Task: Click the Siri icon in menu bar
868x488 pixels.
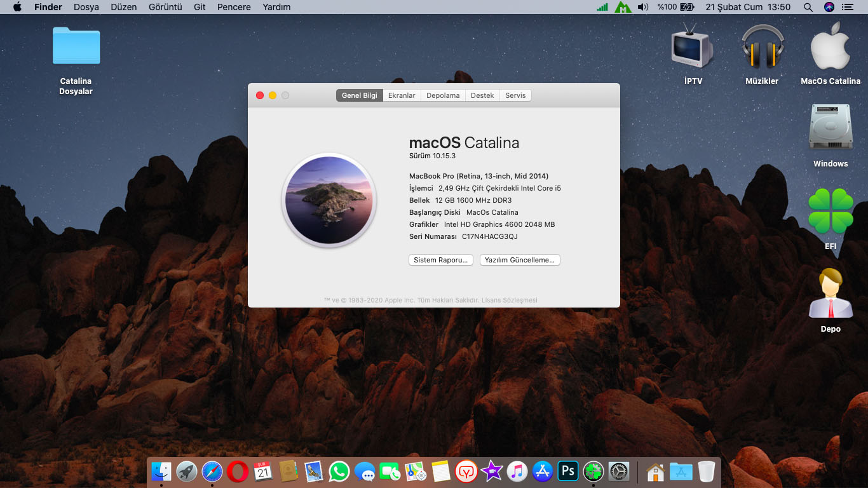Action: pos(829,7)
